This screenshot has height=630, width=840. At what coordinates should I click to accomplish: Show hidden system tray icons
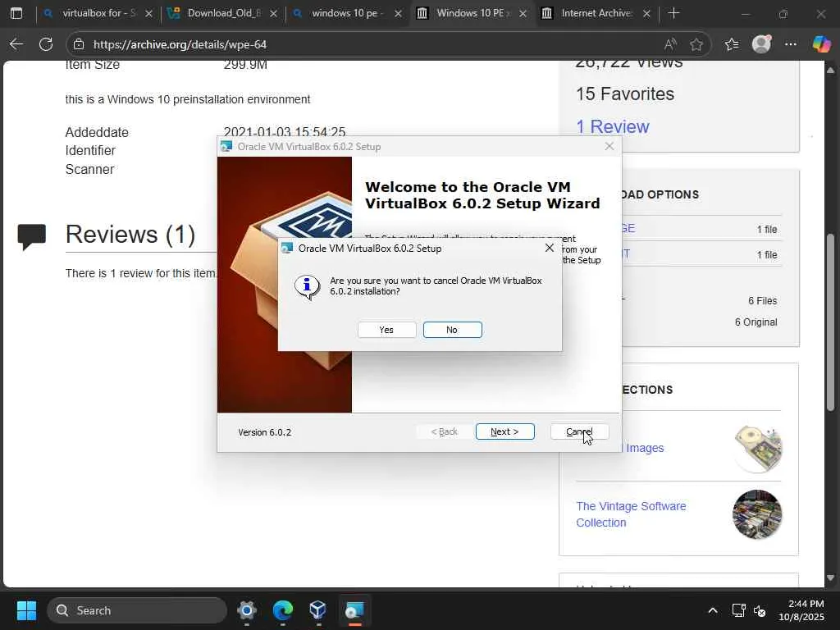point(713,610)
